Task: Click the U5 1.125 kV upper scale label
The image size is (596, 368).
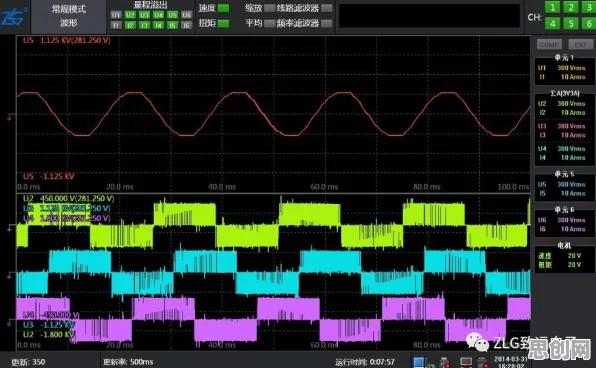Action: coord(67,40)
